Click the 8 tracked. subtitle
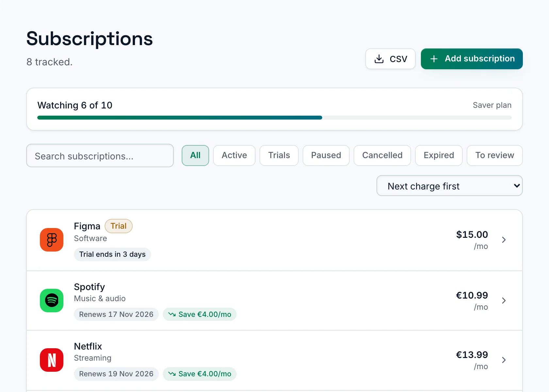 pos(49,62)
